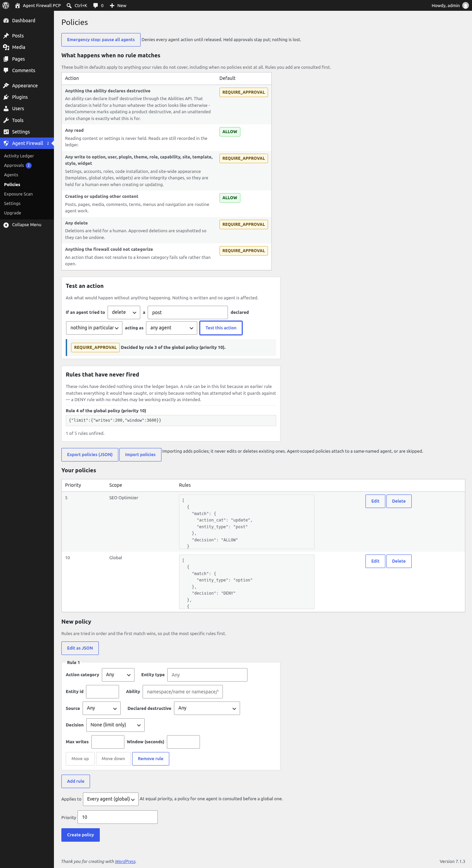The width and height of the screenshot is (472, 868).
Task: Click the Appearance paintbrush icon
Action: [6, 86]
